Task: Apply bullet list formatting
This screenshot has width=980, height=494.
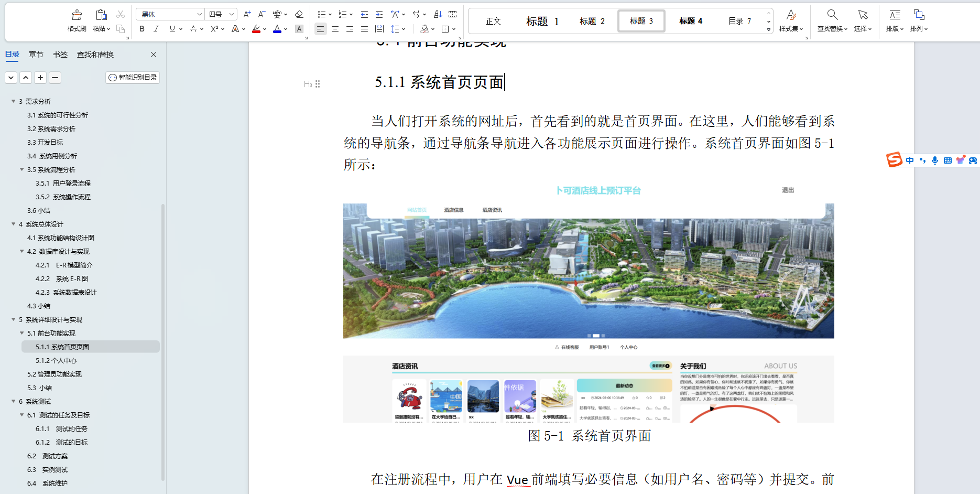Action: (322, 14)
